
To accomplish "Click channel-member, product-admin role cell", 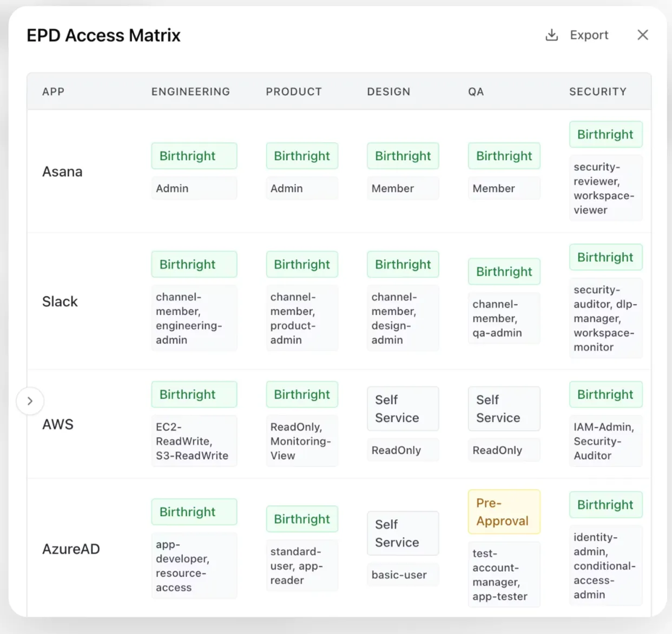I will 302,318.
